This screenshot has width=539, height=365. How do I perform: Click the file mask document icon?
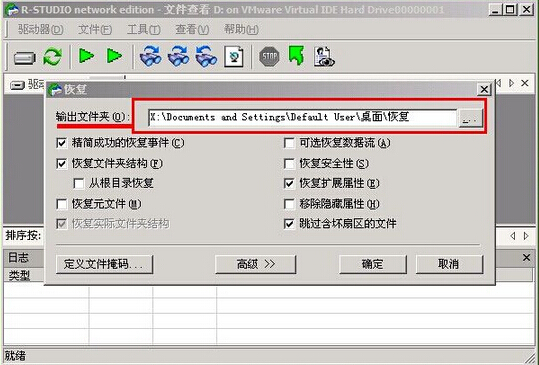pos(234,56)
